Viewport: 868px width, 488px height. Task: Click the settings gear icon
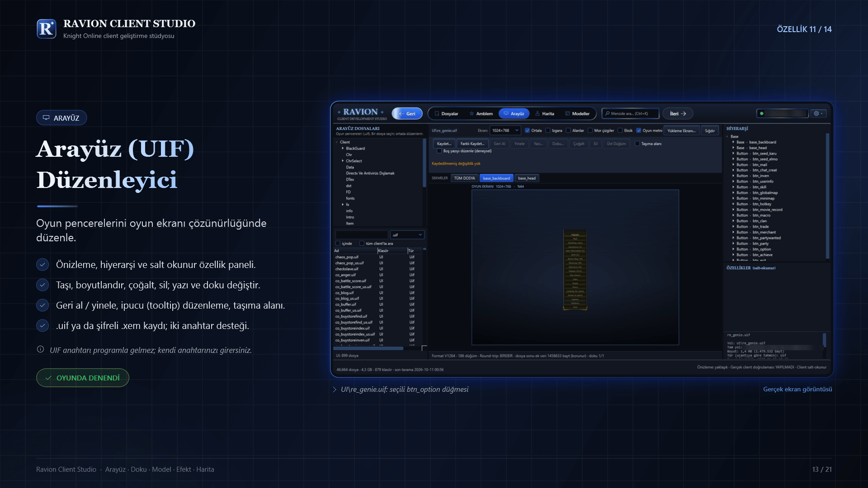pyautogui.click(x=816, y=113)
